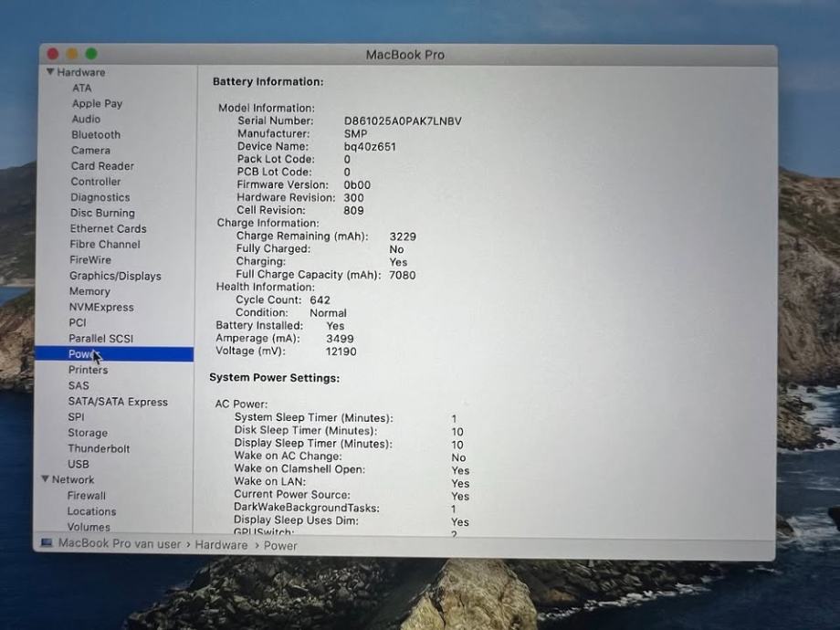This screenshot has width=840, height=630.
Task: Select Parallel SCSI entry
Action: click(100, 339)
